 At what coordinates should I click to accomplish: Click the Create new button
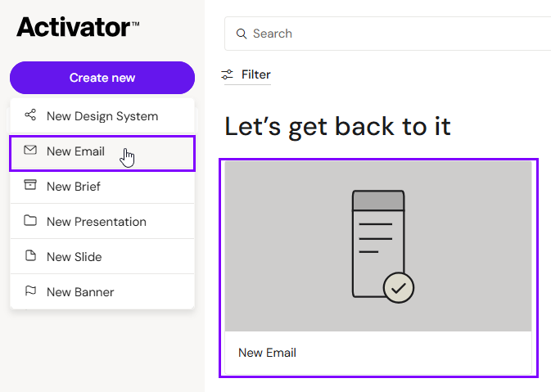(x=102, y=78)
